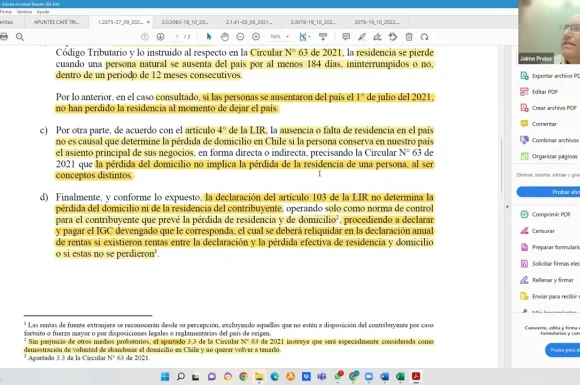Click the Crear archivo PDF tool
580x385 pixels.
[x=549, y=108]
